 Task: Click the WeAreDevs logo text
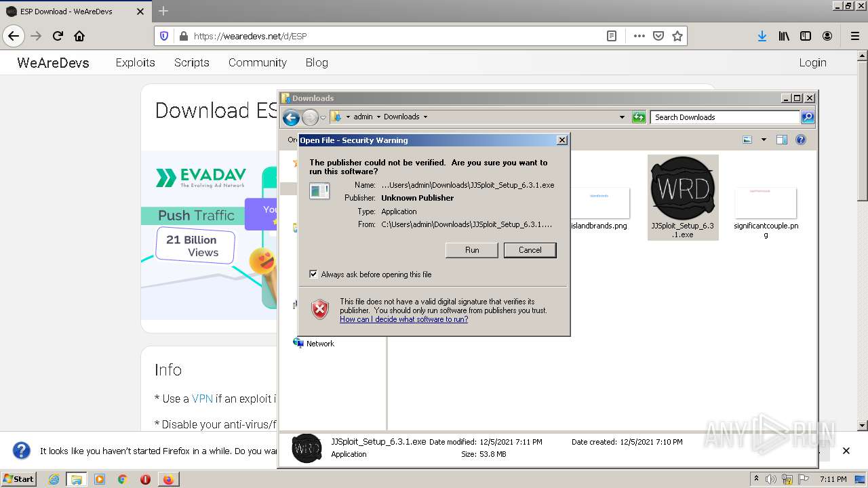53,62
